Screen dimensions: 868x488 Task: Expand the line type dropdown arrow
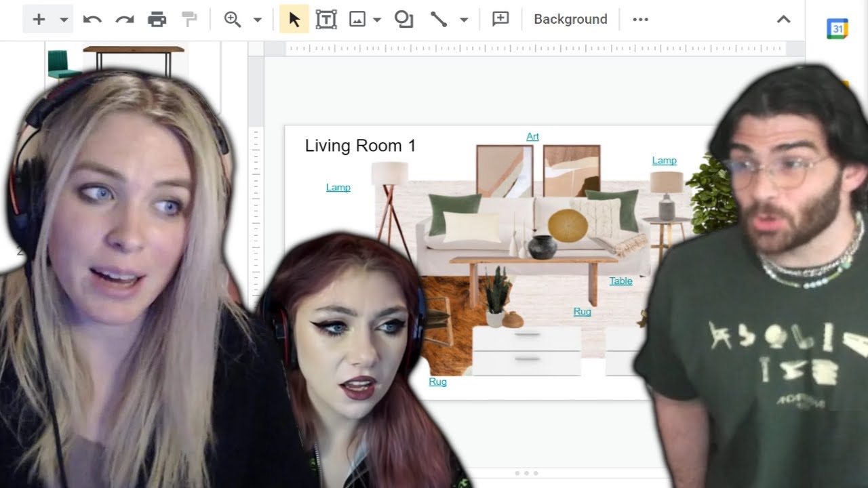tap(464, 20)
